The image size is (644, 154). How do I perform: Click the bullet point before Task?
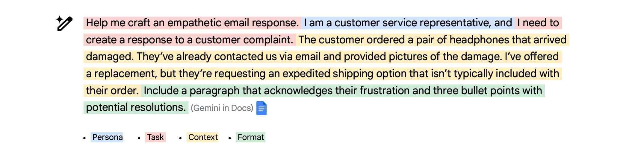[x=139, y=138]
